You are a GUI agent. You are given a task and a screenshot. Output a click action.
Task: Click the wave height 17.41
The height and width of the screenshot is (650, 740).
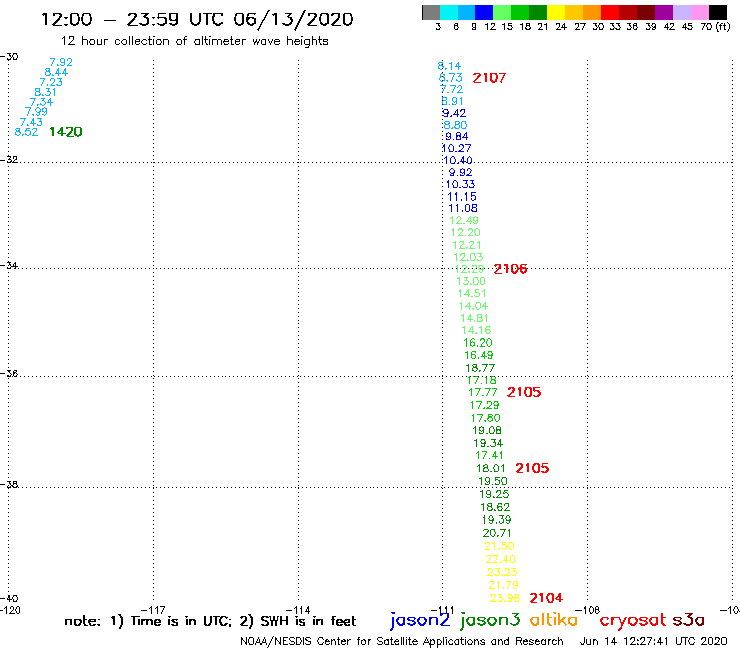coord(489,456)
